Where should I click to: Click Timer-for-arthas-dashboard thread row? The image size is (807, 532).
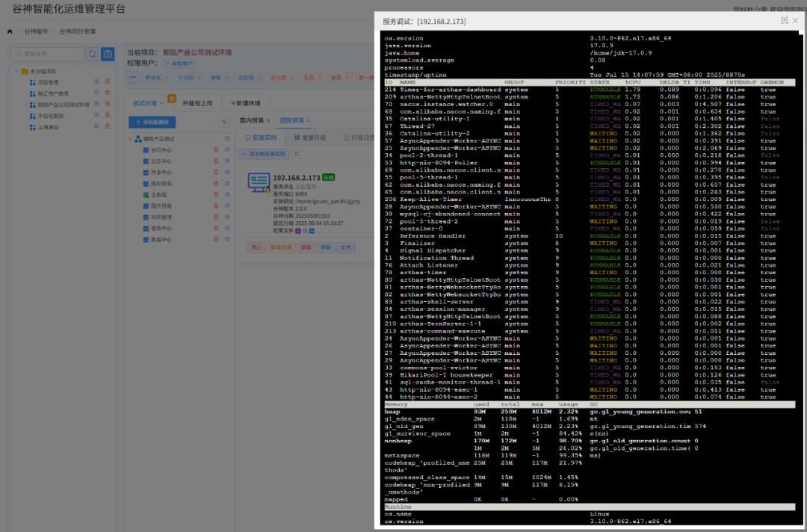pyautogui.click(x=590, y=90)
